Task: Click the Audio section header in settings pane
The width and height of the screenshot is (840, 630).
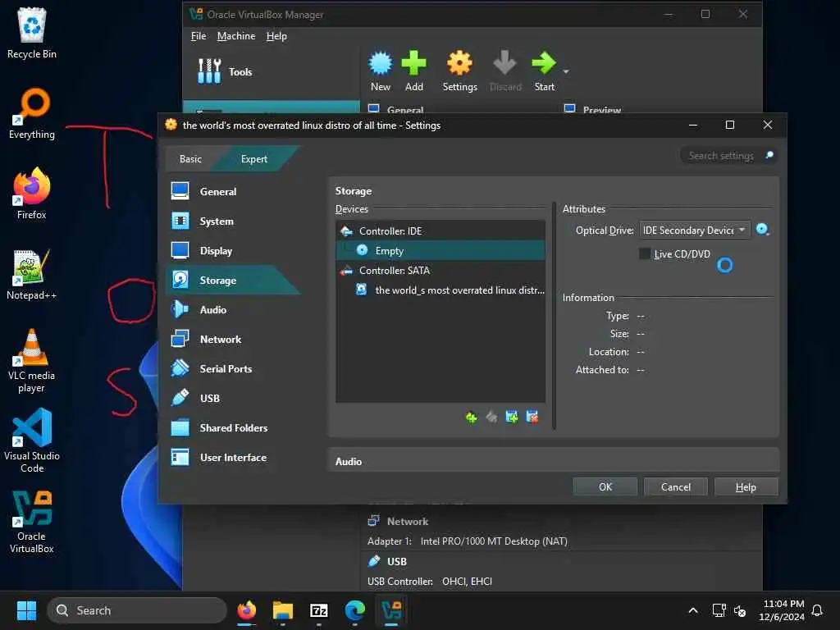Action: click(348, 461)
